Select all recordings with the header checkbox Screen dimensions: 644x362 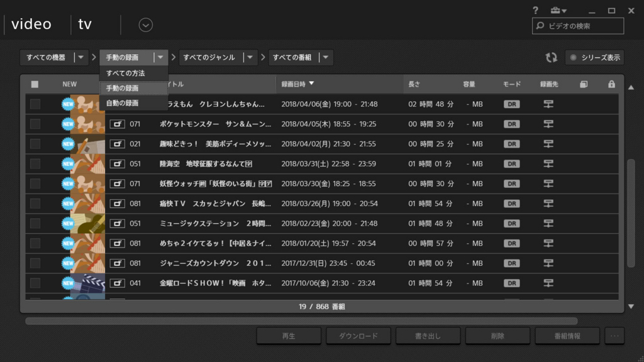(x=35, y=84)
